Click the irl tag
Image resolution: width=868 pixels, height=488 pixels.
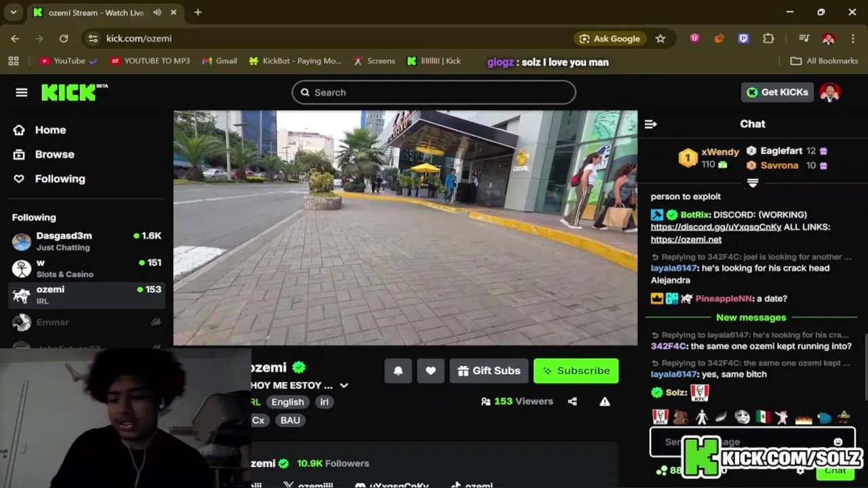coord(324,402)
